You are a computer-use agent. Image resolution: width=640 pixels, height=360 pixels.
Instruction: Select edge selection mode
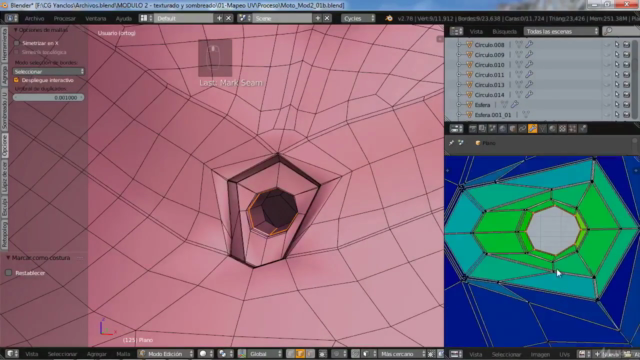pyautogui.click(x=300, y=354)
